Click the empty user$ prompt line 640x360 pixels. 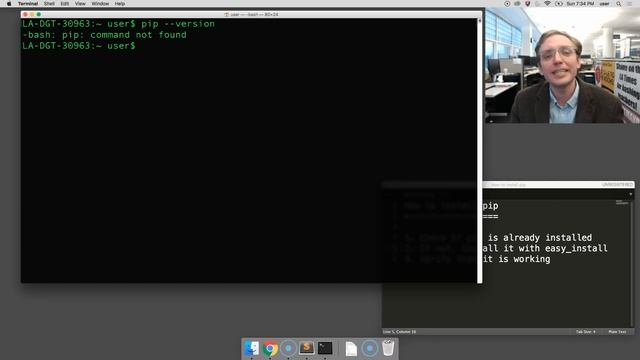(79, 46)
